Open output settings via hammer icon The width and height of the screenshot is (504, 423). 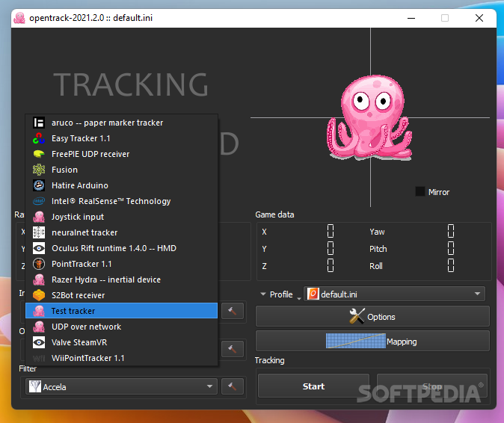pyautogui.click(x=233, y=349)
